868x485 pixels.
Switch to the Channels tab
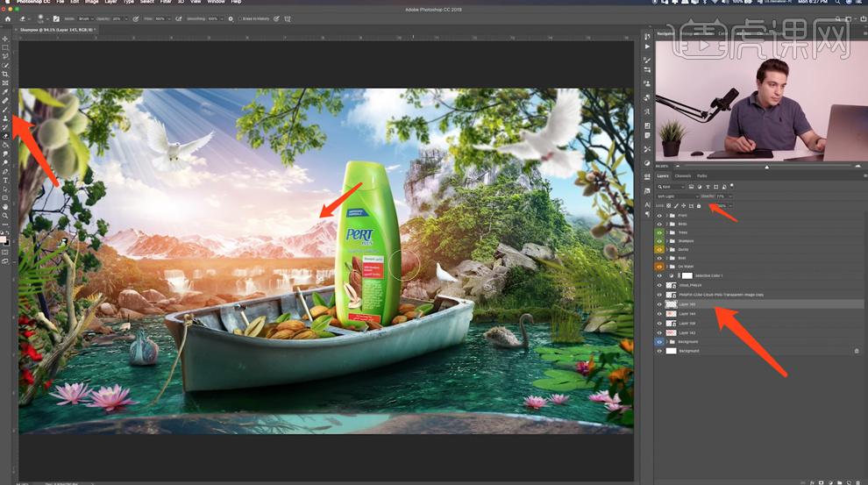point(682,176)
